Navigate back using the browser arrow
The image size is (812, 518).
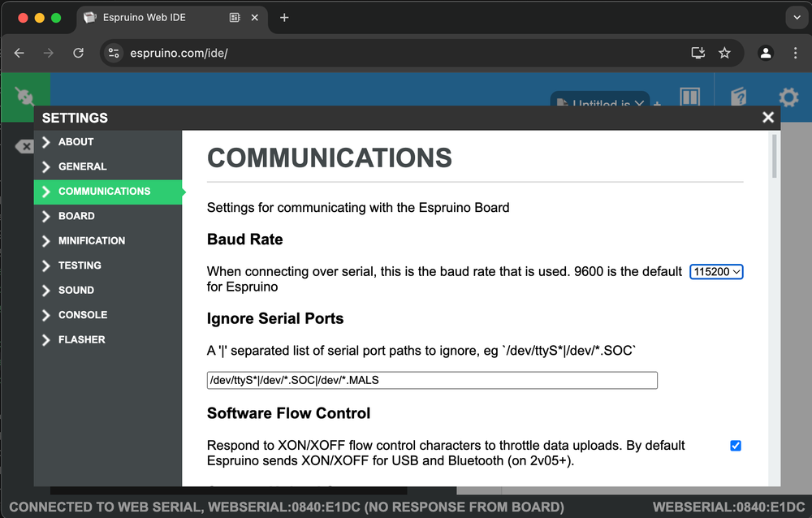pos(19,53)
